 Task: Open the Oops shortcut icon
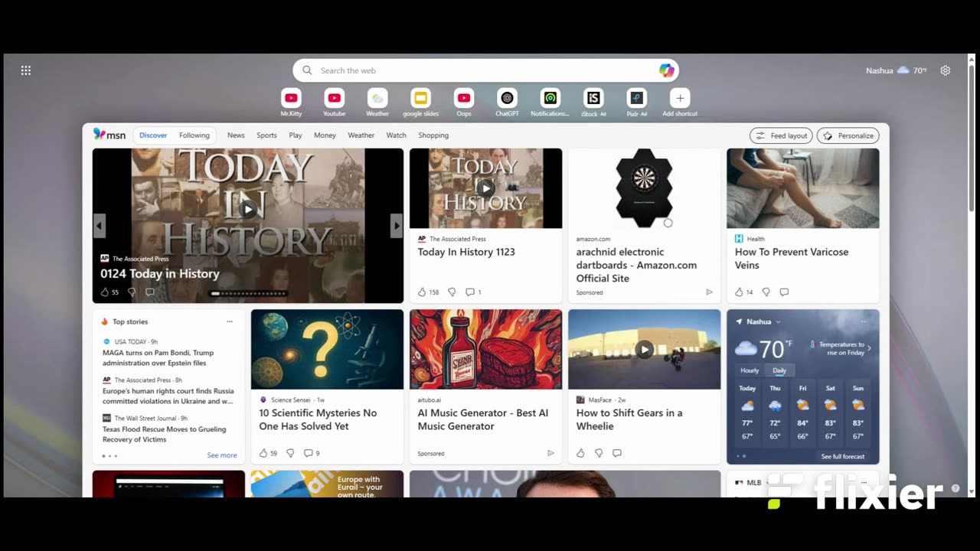coord(464,98)
